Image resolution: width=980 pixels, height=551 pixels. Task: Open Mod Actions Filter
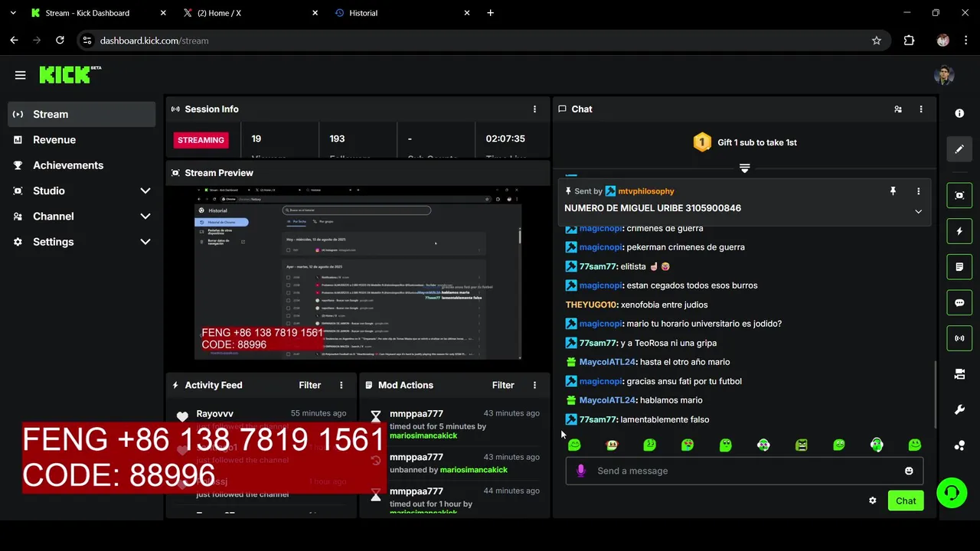502,385
